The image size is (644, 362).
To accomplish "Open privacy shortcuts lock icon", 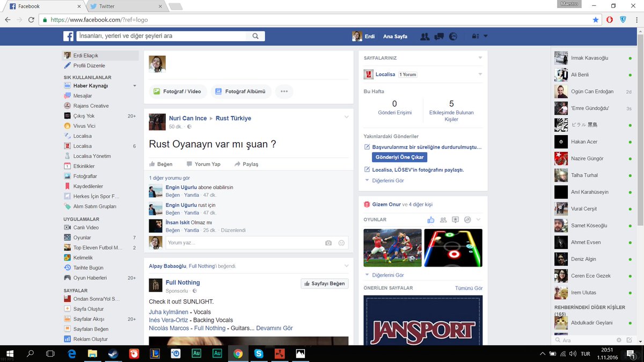I will point(475,36).
